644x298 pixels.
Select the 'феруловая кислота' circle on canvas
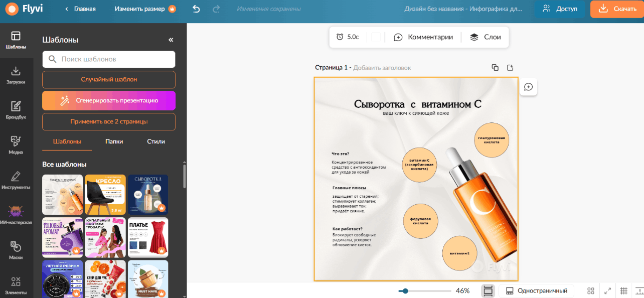click(420, 221)
